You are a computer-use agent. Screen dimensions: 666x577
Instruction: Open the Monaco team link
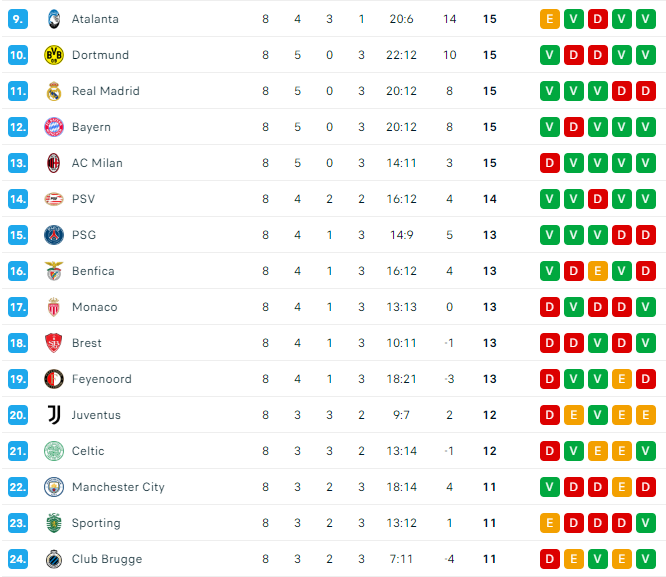point(95,307)
